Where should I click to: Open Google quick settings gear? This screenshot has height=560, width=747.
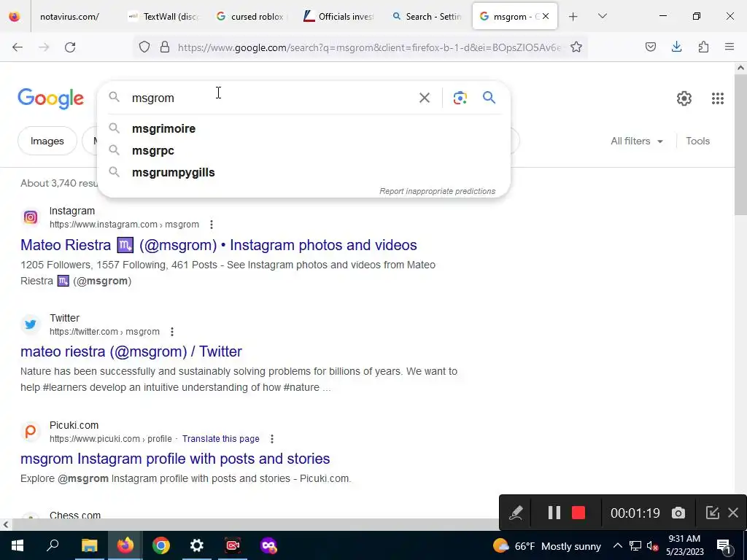[x=684, y=98]
